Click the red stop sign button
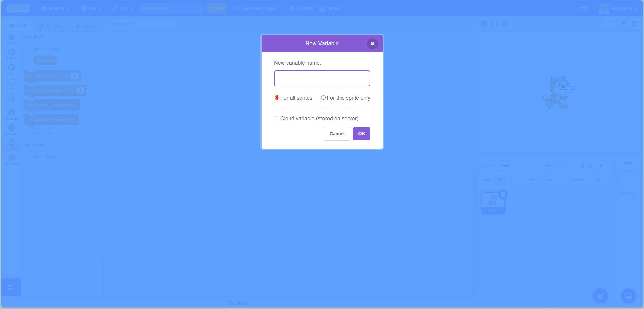Viewport: 644px width, 309px height. tap(505, 24)
